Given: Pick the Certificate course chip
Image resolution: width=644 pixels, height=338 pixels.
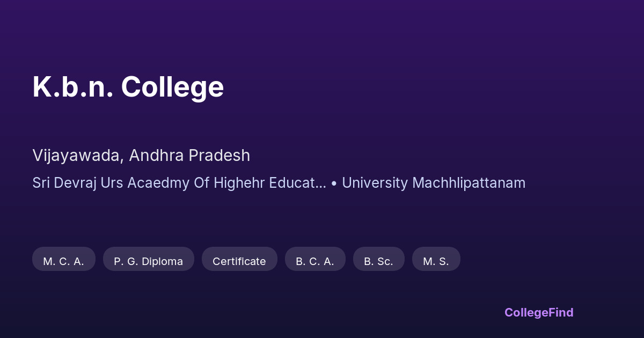Looking at the screenshot, I should [239, 261].
